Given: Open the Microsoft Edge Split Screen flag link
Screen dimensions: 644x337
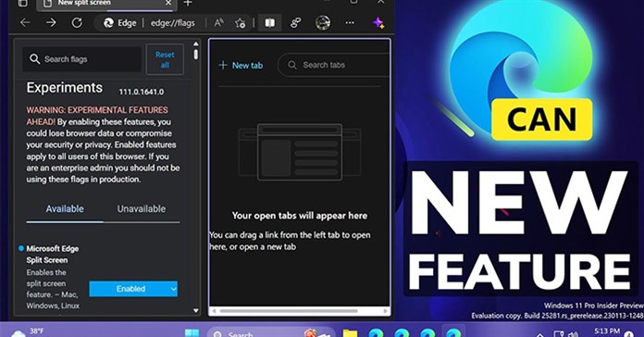Looking at the screenshot, I should [52, 255].
